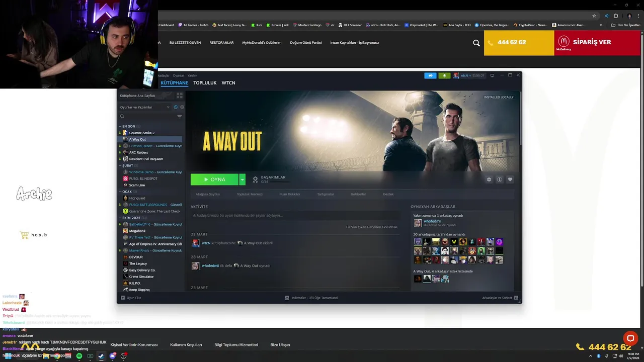Select Resident Evil Requiem in library
The width and height of the screenshot is (644, 362).
click(146, 159)
